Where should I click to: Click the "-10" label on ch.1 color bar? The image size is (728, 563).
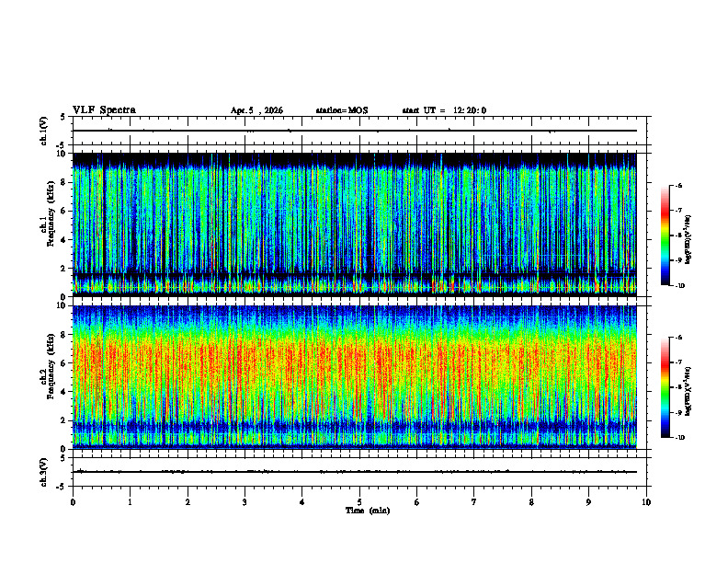click(x=680, y=286)
